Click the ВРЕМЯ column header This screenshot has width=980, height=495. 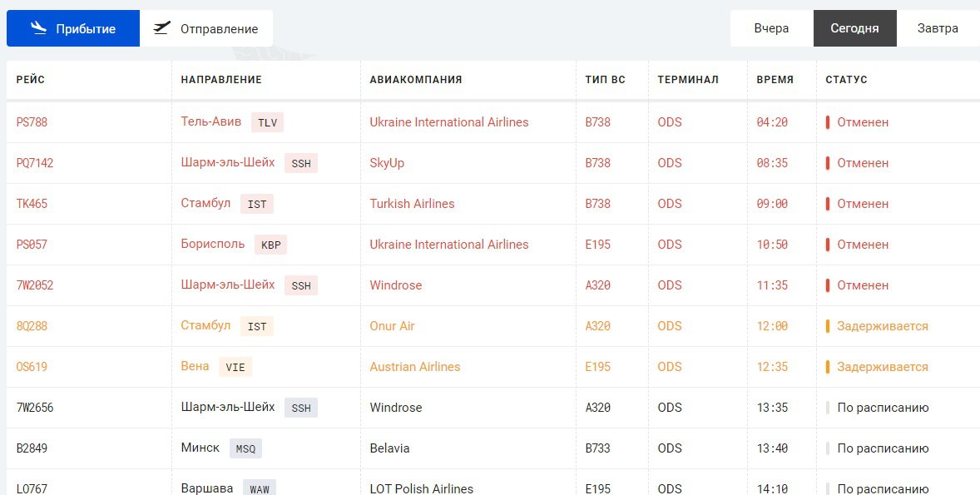pos(775,80)
